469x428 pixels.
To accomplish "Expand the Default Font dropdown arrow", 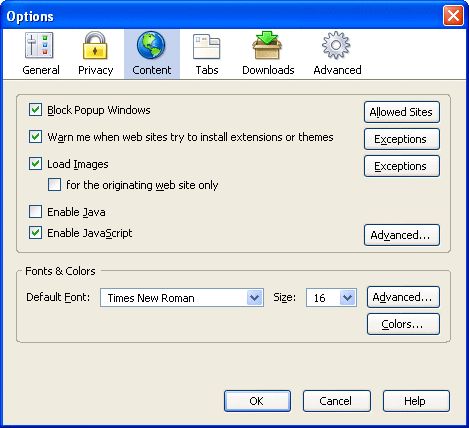I will click(254, 297).
